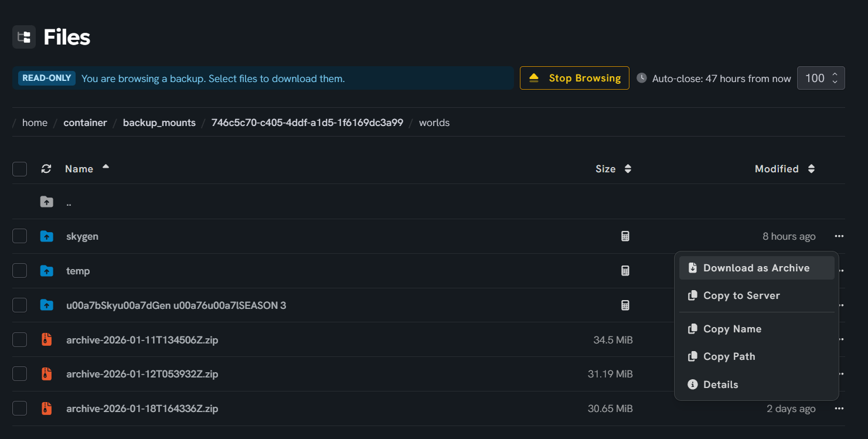Tick the checkbox for archive-2026-01-11T134506Z.zip

click(x=20, y=339)
